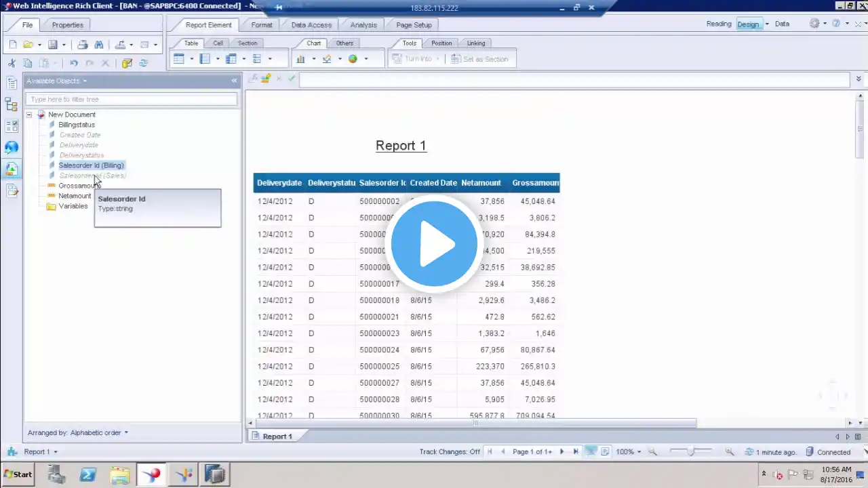The height and width of the screenshot is (488, 868).
Task: Click the zoom slider in status bar
Action: 691,452
